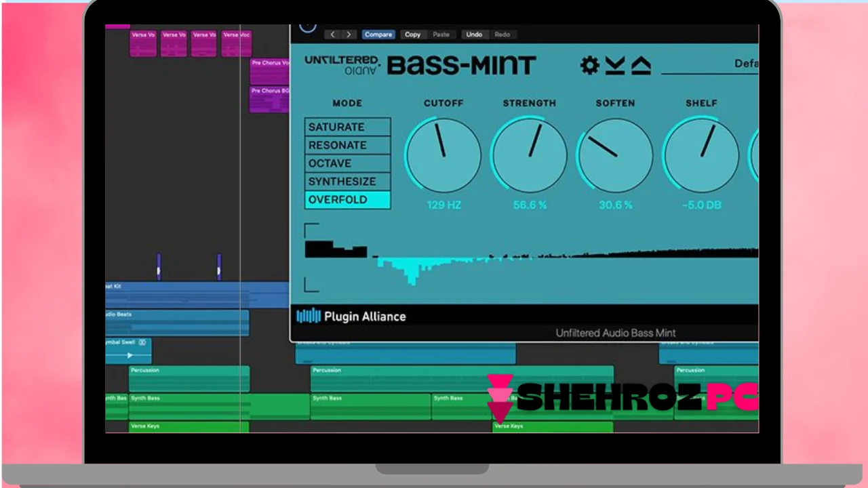Select the OVERFOLD mode
868x488 pixels.
coord(347,200)
